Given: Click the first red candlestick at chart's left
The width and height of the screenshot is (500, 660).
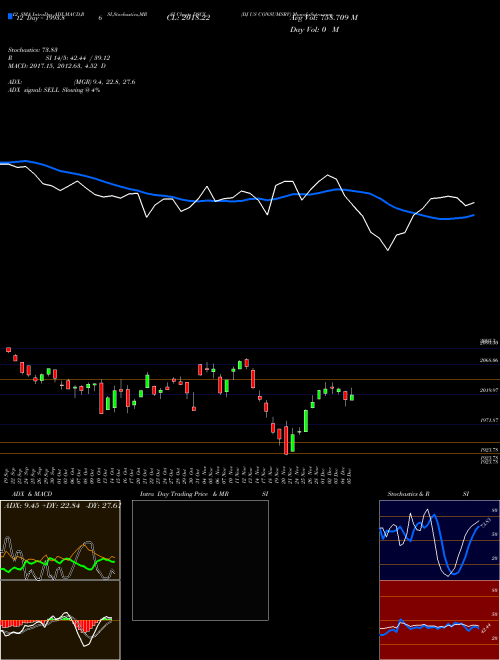Looking at the screenshot, I should point(8,349).
